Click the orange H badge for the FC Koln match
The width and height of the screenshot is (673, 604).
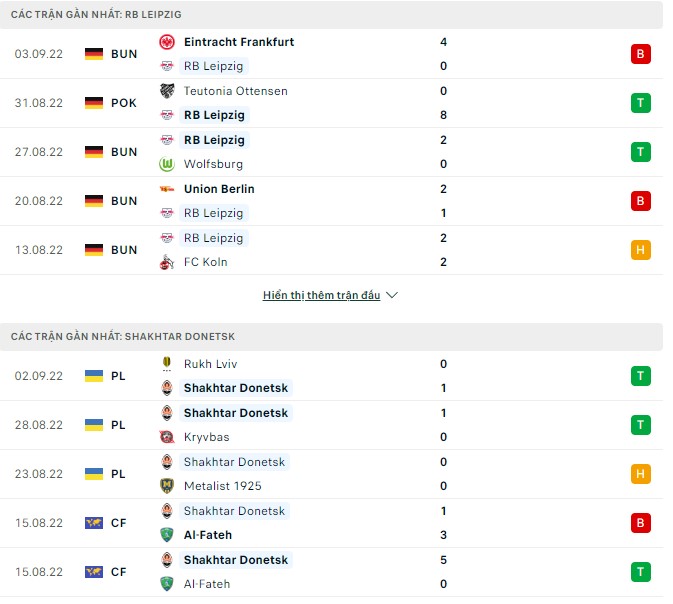point(641,250)
